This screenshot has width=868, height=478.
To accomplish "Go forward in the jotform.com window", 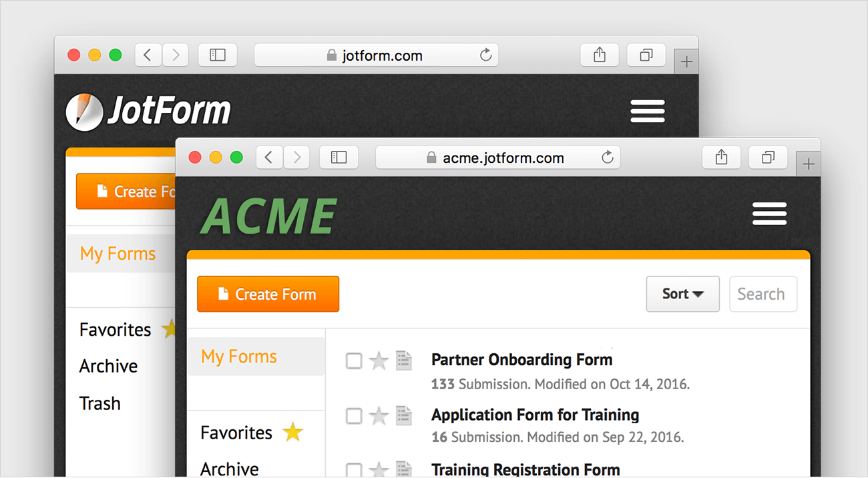I will [175, 55].
